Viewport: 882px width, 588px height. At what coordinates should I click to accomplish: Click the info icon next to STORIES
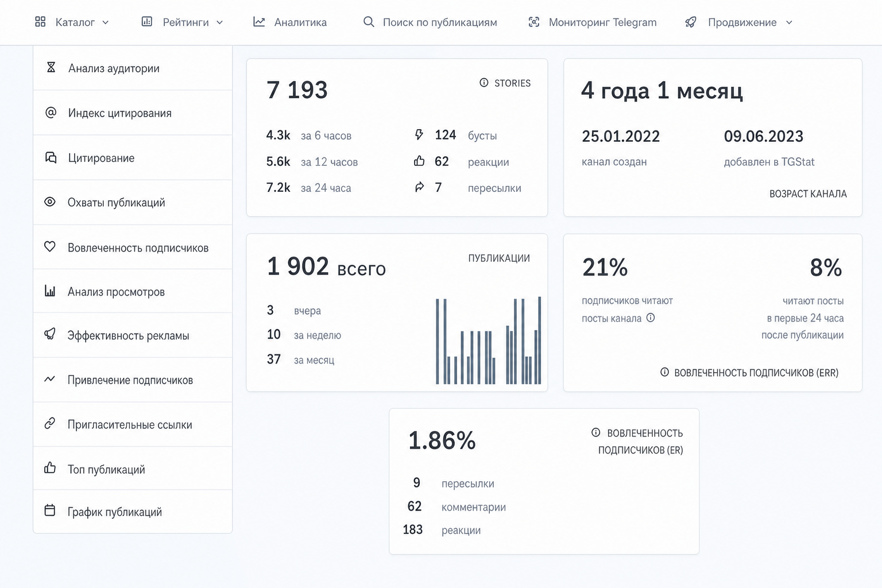(484, 83)
